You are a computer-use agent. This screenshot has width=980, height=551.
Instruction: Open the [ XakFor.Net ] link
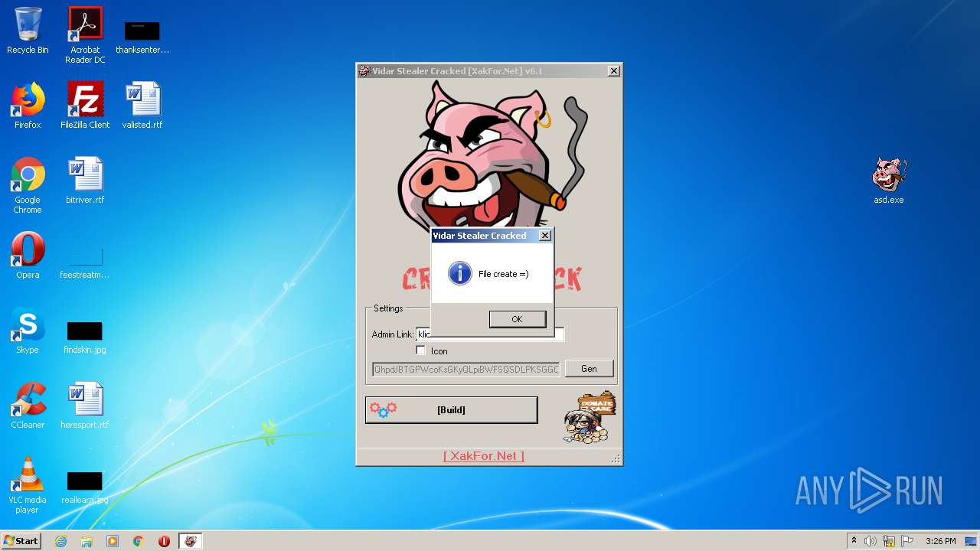(483, 455)
